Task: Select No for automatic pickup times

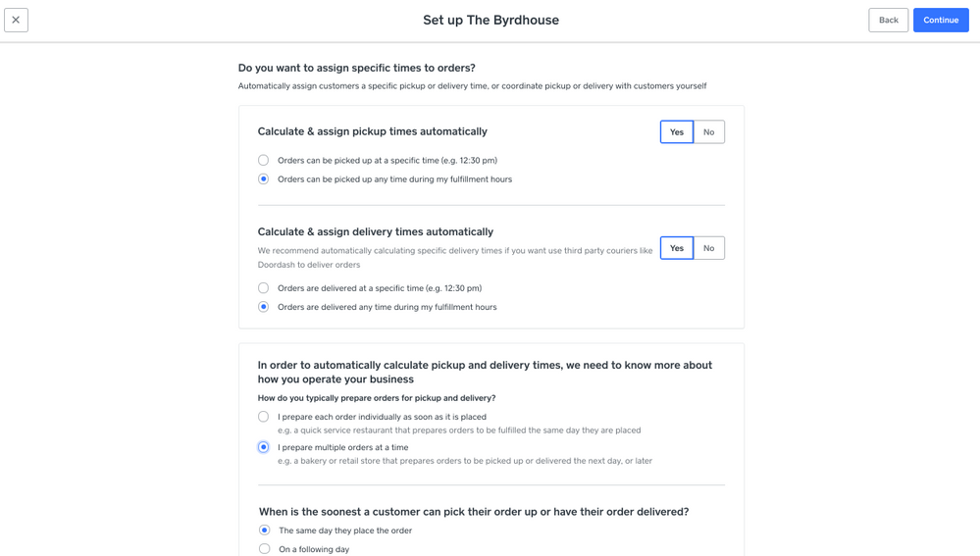Action: (x=708, y=131)
